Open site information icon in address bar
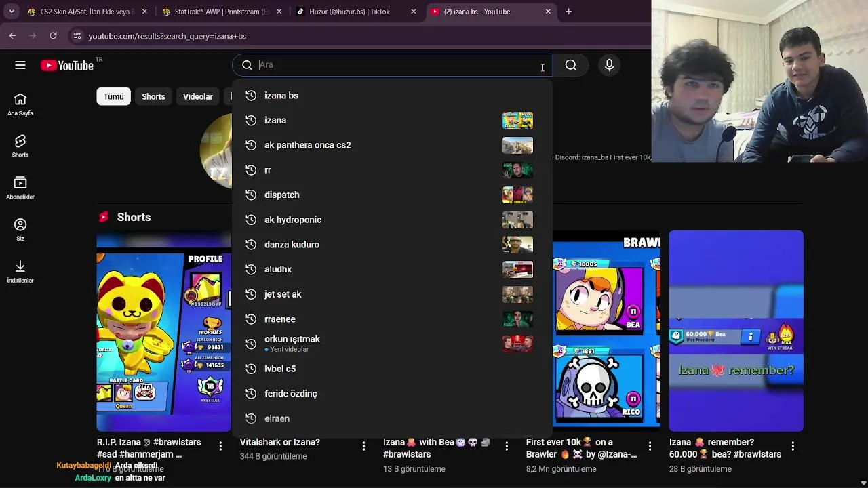This screenshot has height=488, width=868. 77,36
